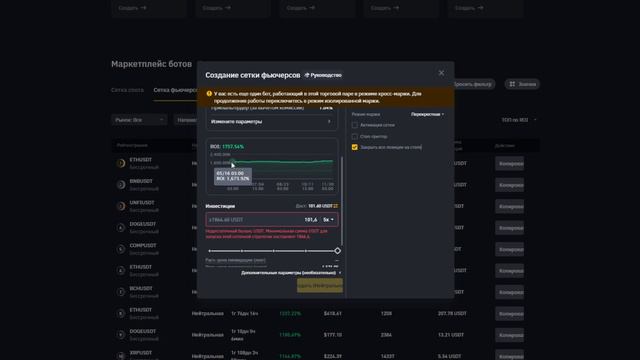Viewport: 640px width, 360px height.
Task: Click the 13.21 USDT value cell
Action: pyautogui.click(x=451, y=335)
